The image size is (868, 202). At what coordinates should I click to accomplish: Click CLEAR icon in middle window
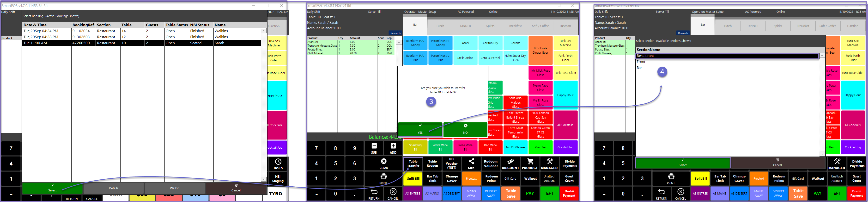tap(383, 161)
